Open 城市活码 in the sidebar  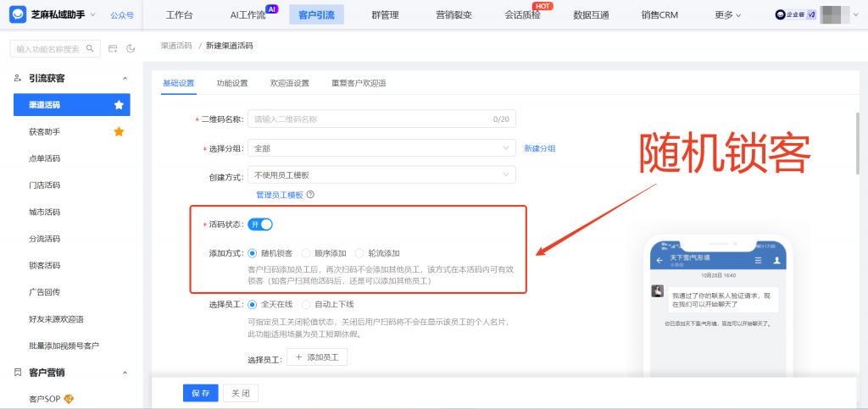44,213
